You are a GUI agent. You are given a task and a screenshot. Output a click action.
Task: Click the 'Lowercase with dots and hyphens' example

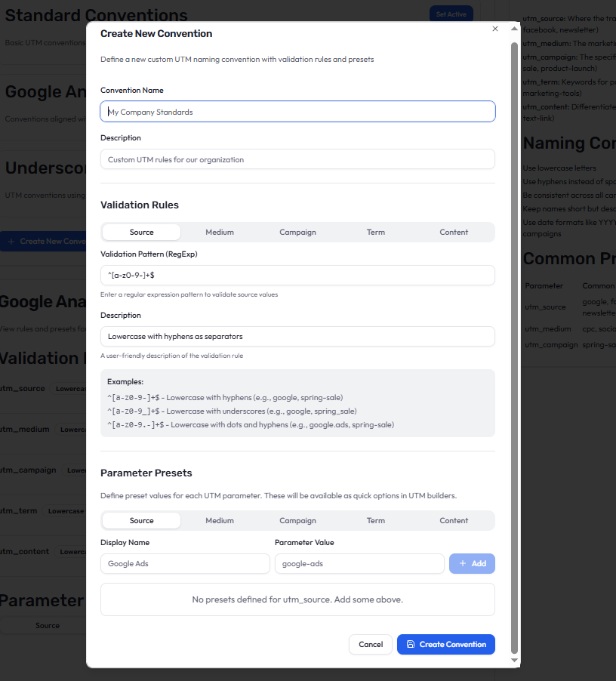coord(251,424)
